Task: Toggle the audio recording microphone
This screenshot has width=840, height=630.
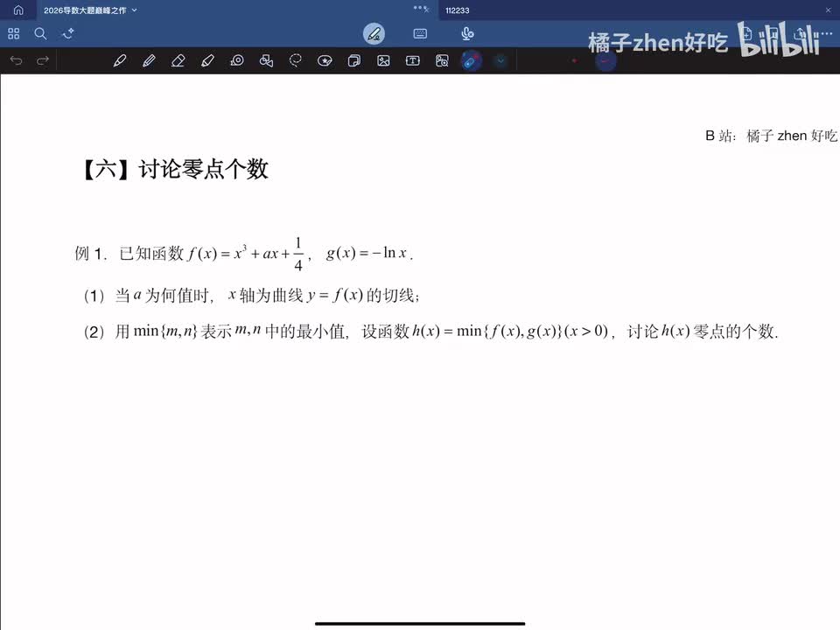Action: point(467,34)
